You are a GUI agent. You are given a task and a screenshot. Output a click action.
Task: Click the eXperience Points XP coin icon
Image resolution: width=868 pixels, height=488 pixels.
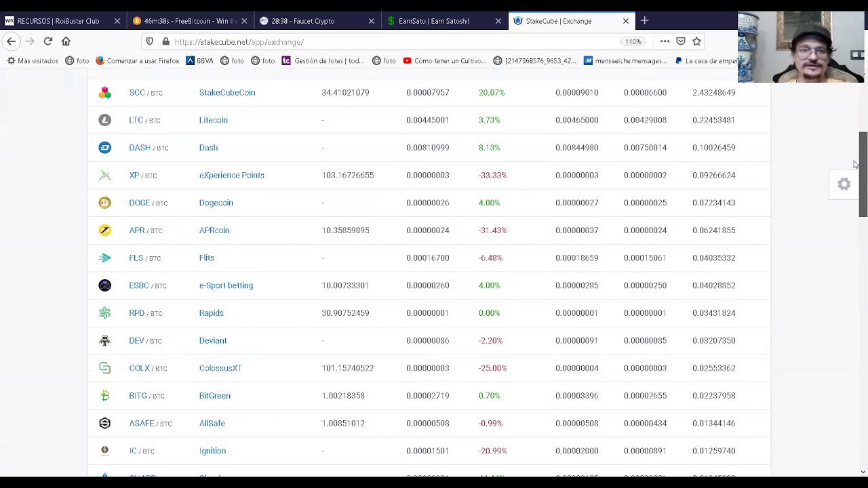(104, 175)
